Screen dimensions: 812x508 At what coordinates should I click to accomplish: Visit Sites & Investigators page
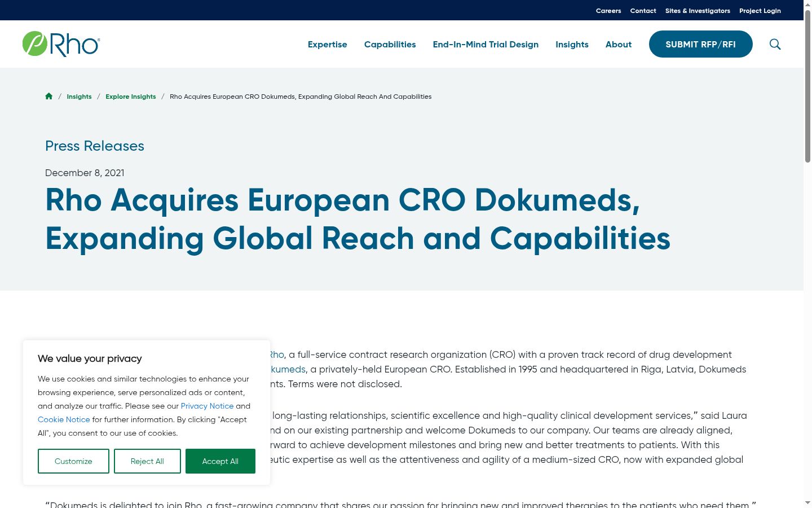pyautogui.click(x=698, y=11)
